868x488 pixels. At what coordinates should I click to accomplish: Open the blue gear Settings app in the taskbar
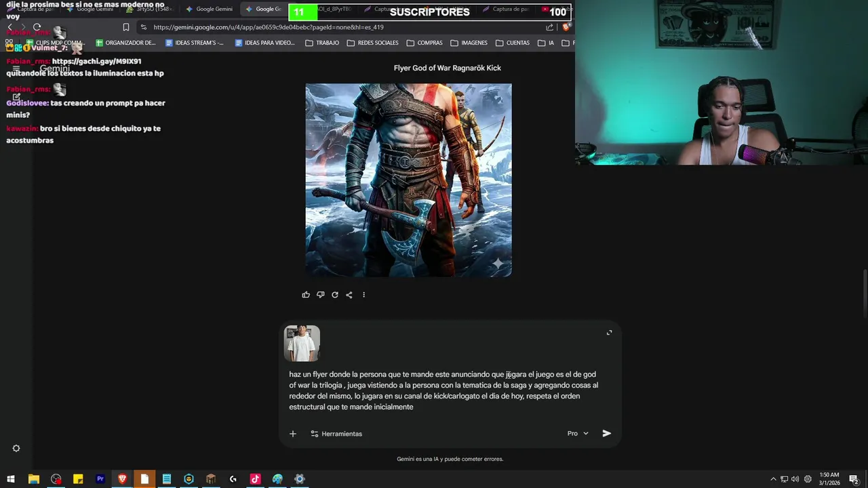pos(299,479)
